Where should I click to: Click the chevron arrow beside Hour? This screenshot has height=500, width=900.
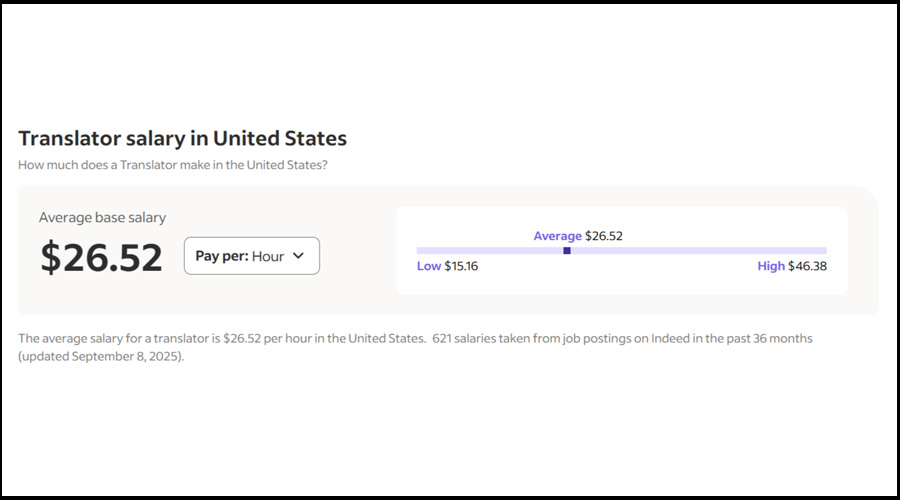[x=298, y=256]
